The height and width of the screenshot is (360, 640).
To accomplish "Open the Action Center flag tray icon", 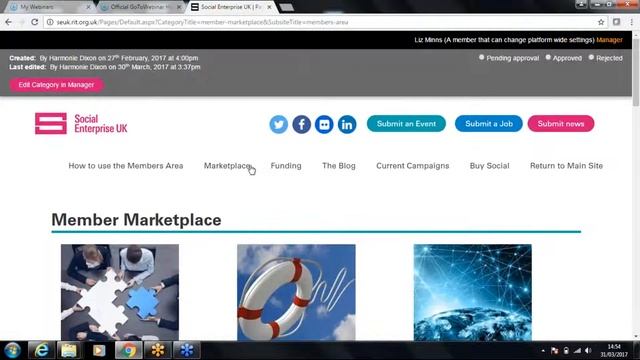I will [554, 351].
